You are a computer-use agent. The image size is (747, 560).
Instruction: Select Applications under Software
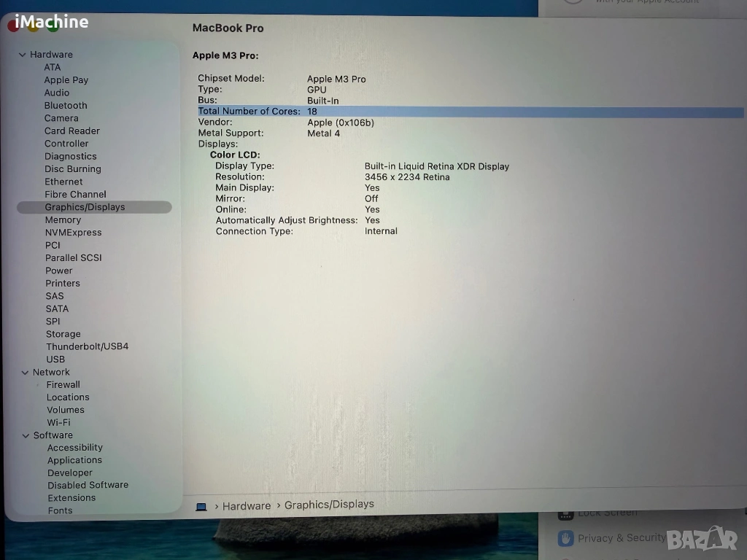74,460
